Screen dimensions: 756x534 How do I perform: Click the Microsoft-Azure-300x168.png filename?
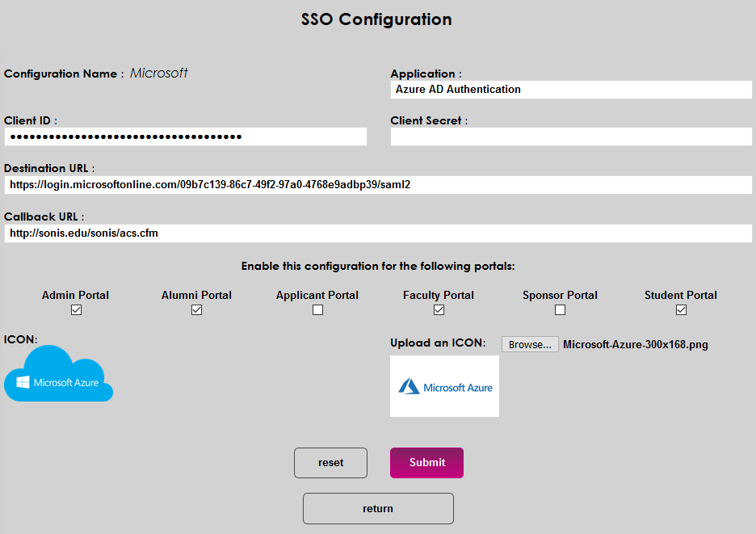tap(636, 345)
